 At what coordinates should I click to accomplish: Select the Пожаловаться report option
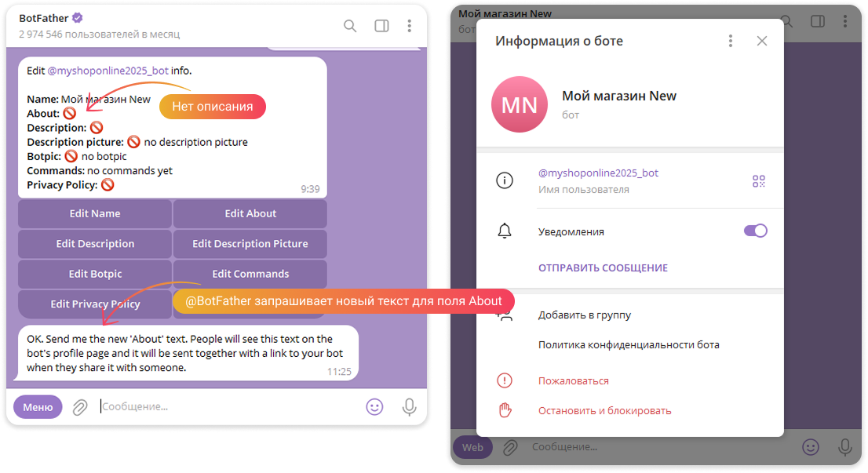tap(574, 381)
